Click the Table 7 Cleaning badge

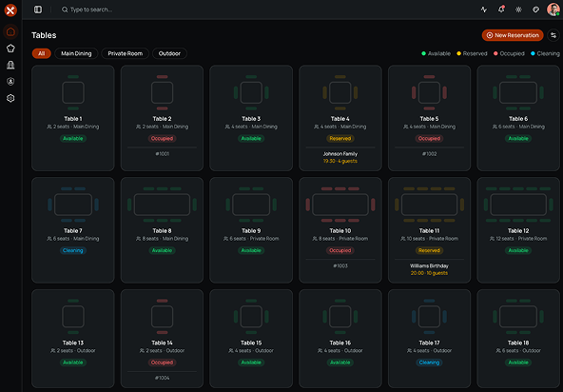point(73,250)
